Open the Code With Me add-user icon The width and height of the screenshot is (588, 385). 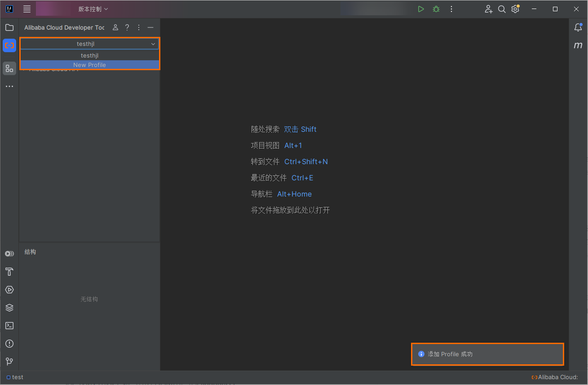(x=489, y=9)
